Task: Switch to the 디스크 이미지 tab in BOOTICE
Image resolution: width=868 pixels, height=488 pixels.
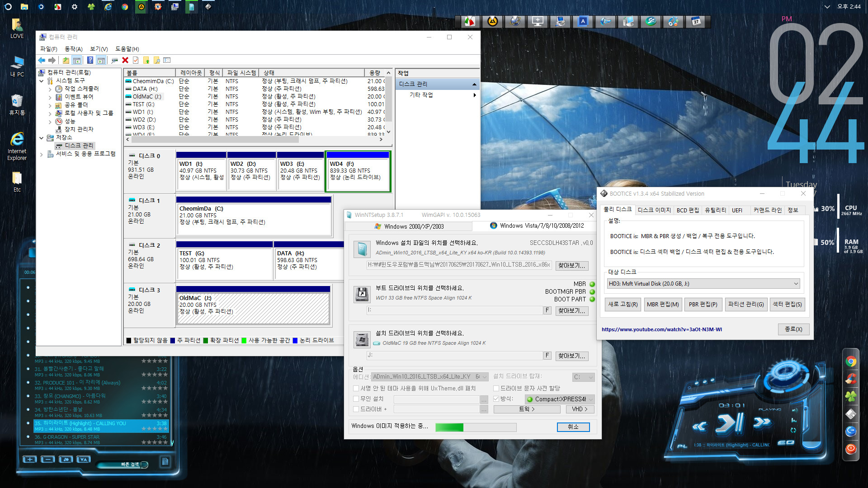Action: [654, 210]
